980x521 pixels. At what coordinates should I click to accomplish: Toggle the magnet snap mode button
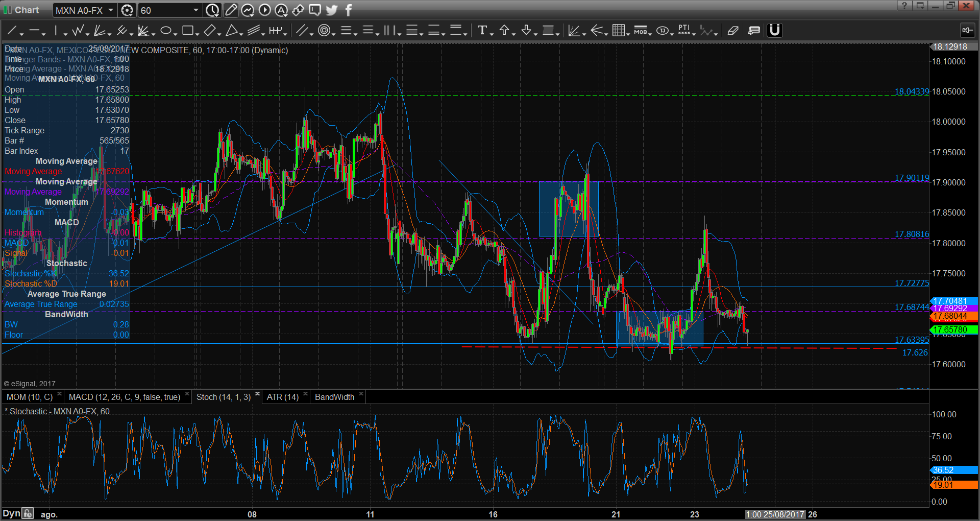[x=775, y=31]
